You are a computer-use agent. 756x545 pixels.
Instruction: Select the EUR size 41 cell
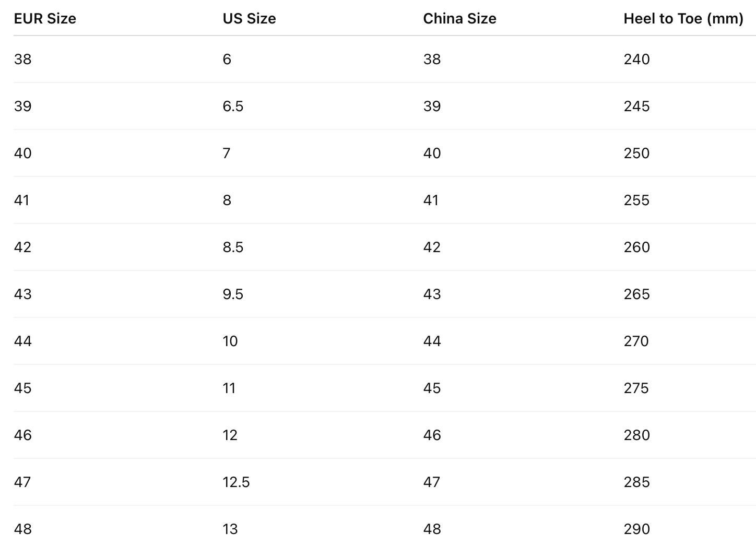pyautogui.click(x=22, y=200)
